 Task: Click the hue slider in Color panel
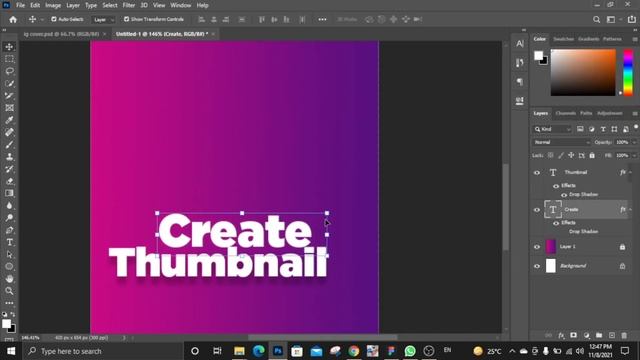(x=628, y=73)
